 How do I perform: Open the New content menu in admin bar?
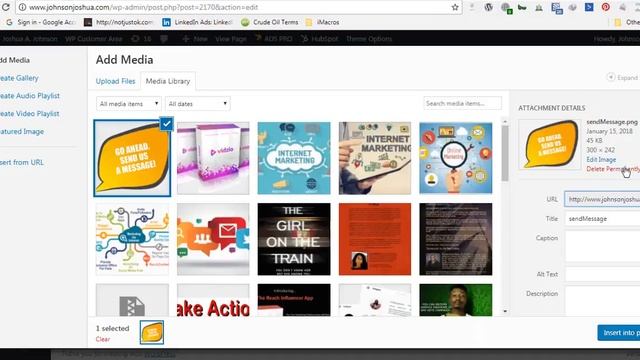pos(195,39)
